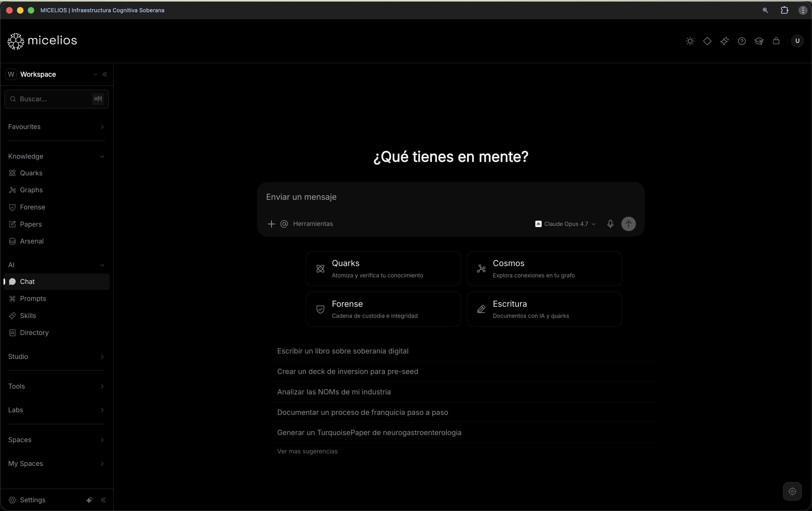The image size is (812, 511).
Task: Open Graphs in the sidebar
Action: [x=31, y=190]
